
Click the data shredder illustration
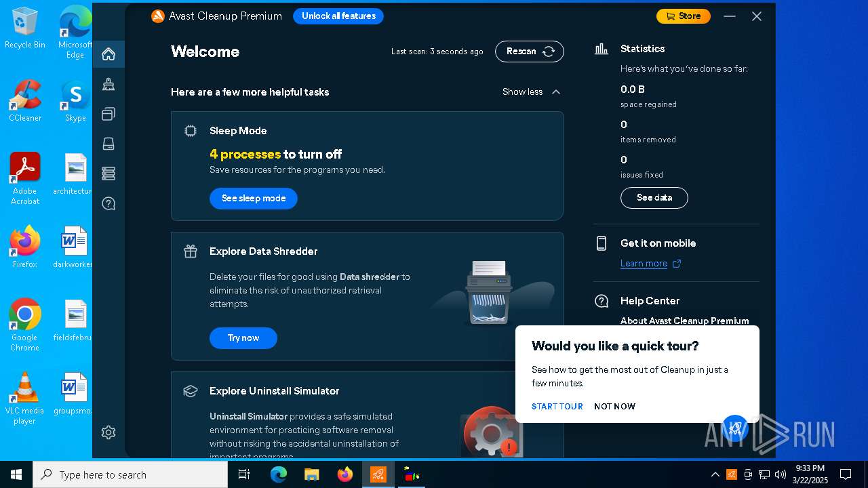tap(490, 291)
